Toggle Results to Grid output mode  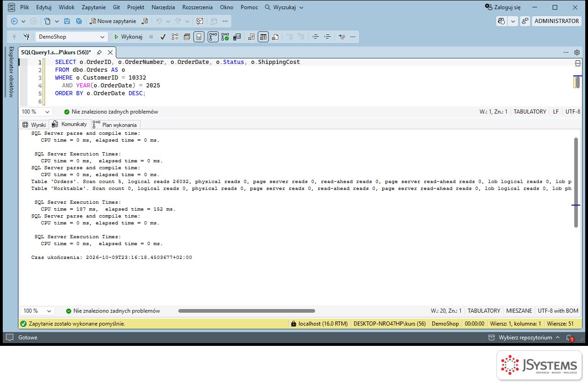click(263, 37)
